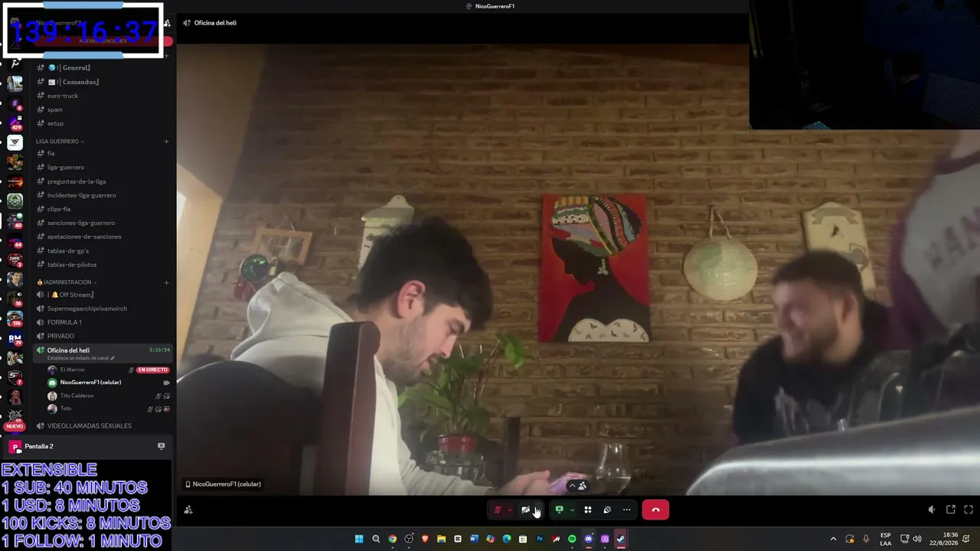Open the Pantalla 2 stream panel
The image size is (980, 551).
[87, 446]
